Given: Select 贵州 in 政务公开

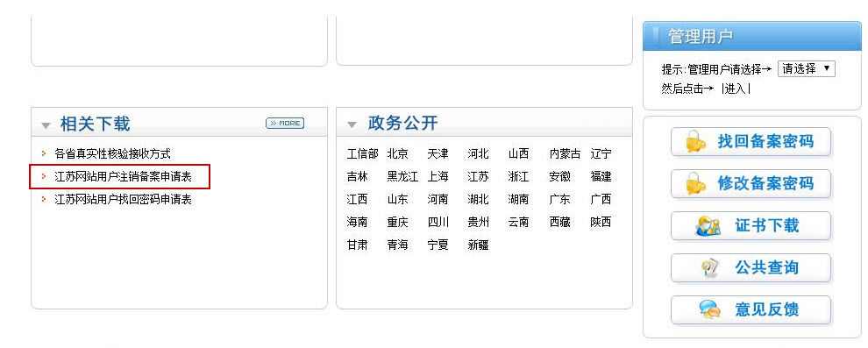Looking at the screenshot, I should click(x=479, y=222).
